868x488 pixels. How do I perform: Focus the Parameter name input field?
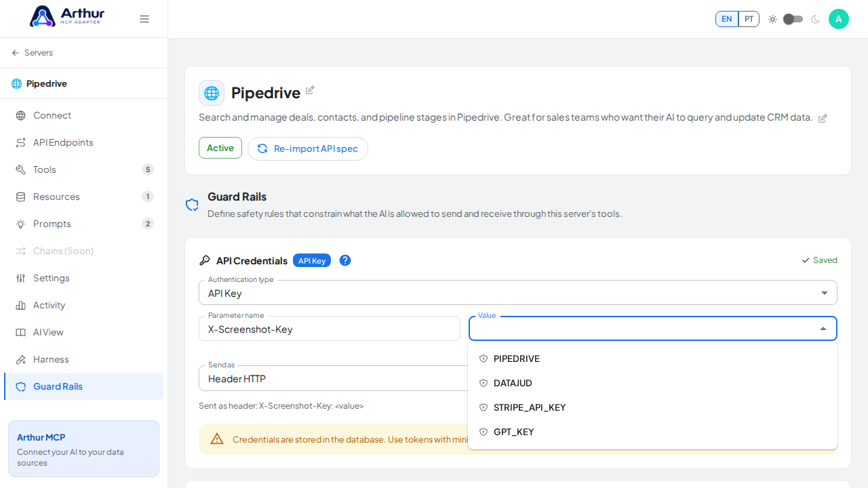(330, 329)
